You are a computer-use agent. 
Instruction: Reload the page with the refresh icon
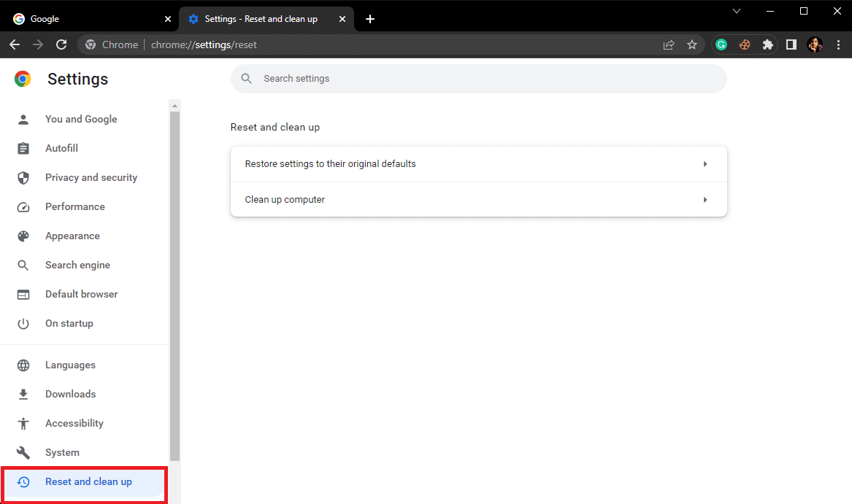61,44
